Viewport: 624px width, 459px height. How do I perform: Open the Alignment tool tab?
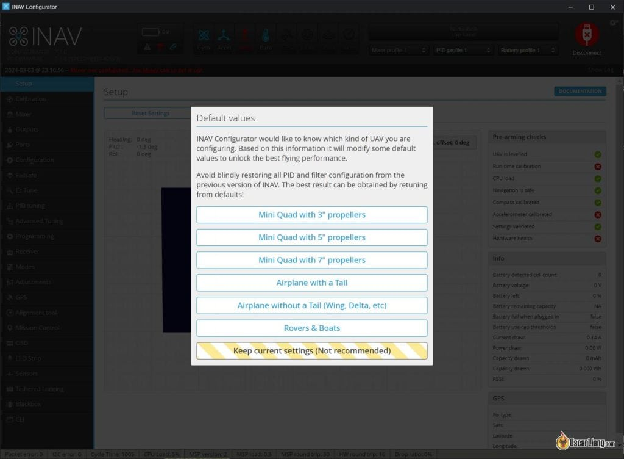[x=47, y=313]
